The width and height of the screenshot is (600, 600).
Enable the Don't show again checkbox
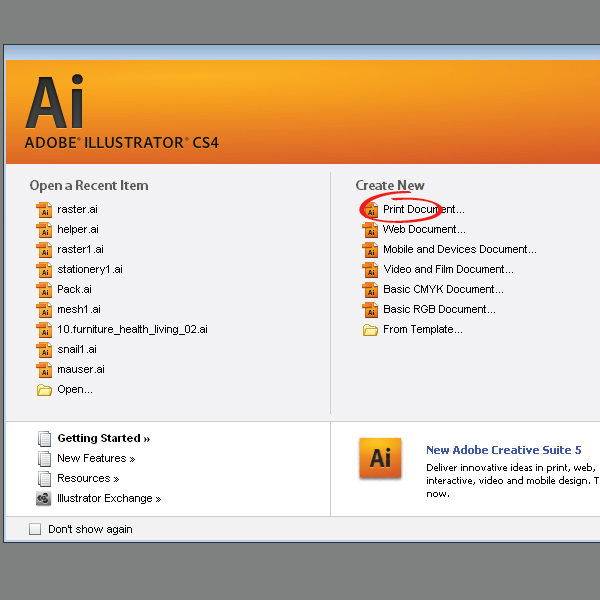click(35, 529)
